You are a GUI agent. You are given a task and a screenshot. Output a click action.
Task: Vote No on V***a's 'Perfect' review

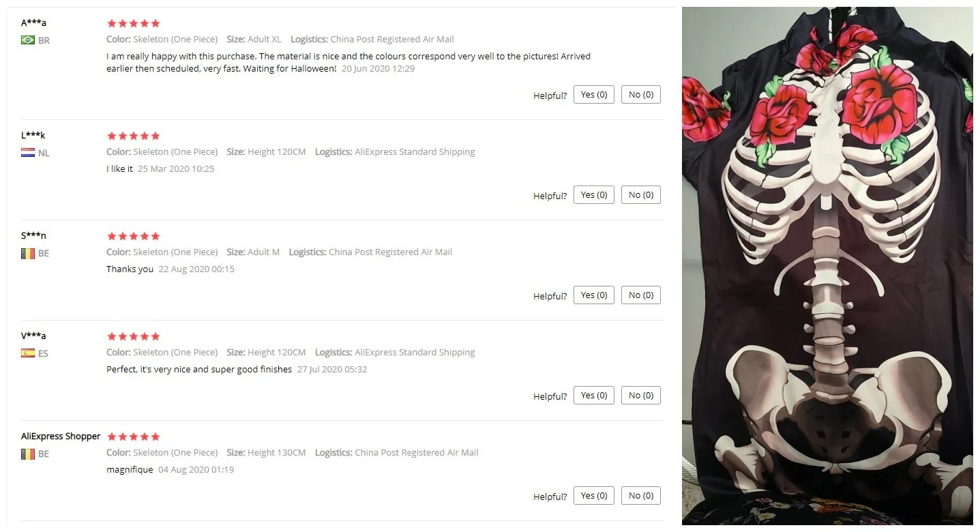point(641,396)
